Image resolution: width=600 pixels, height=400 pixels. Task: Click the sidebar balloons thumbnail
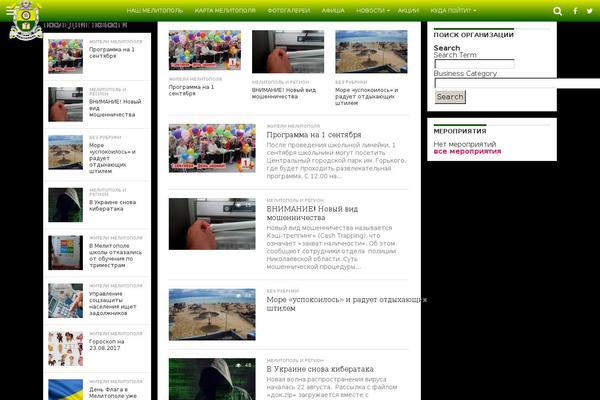coord(65,56)
